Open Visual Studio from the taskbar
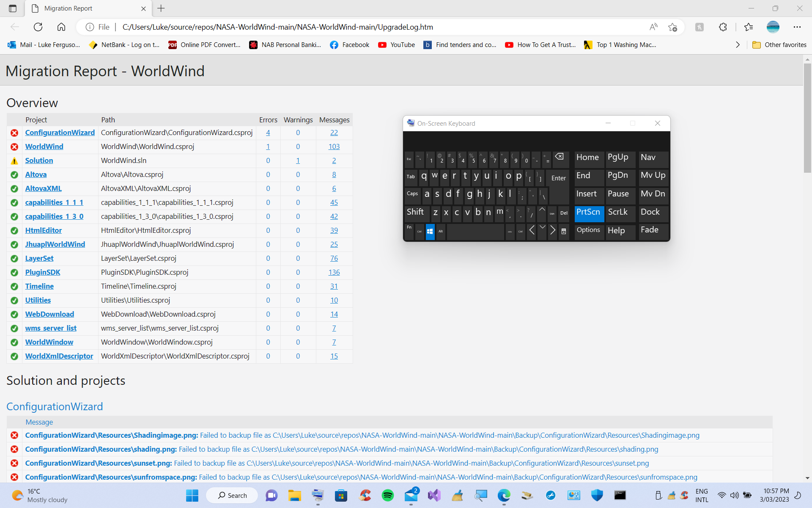The image size is (812, 508). [434, 495]
